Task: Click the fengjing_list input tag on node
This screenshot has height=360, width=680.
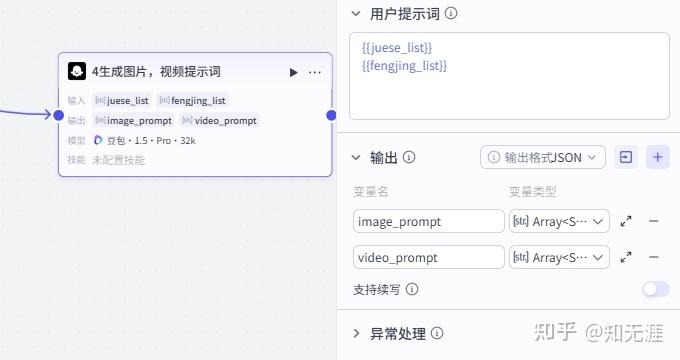Action: click(192, 101)
